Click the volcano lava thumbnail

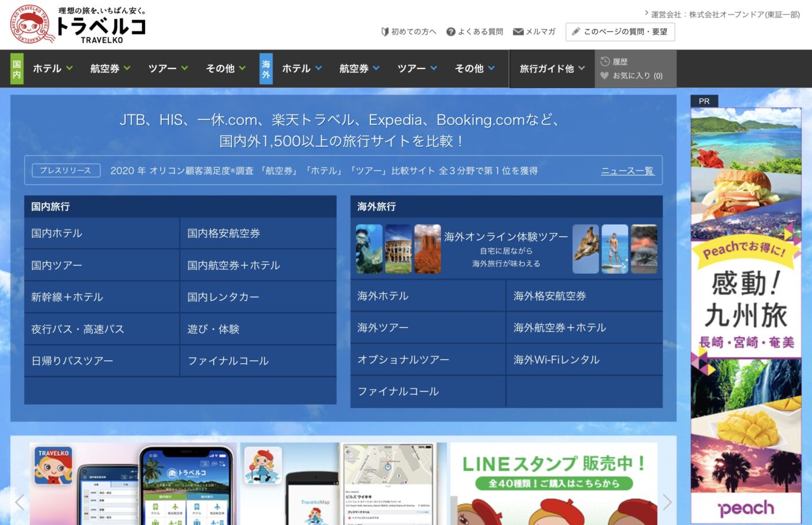[644, 249]
